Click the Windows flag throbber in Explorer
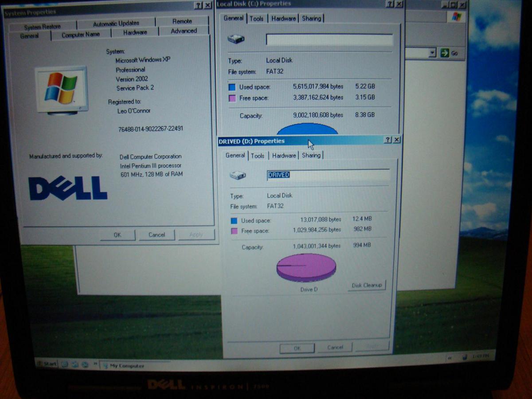 pos(456,17)
